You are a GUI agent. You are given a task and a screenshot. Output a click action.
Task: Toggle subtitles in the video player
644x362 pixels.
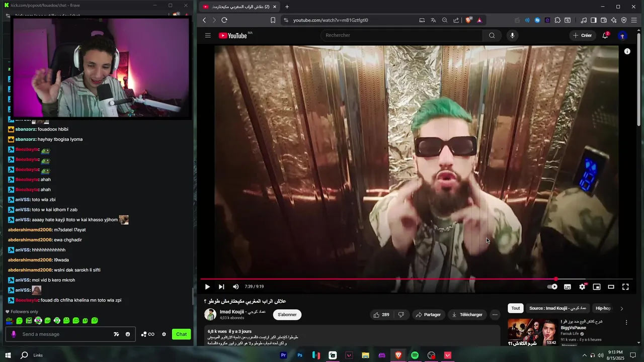click(568, 287)
